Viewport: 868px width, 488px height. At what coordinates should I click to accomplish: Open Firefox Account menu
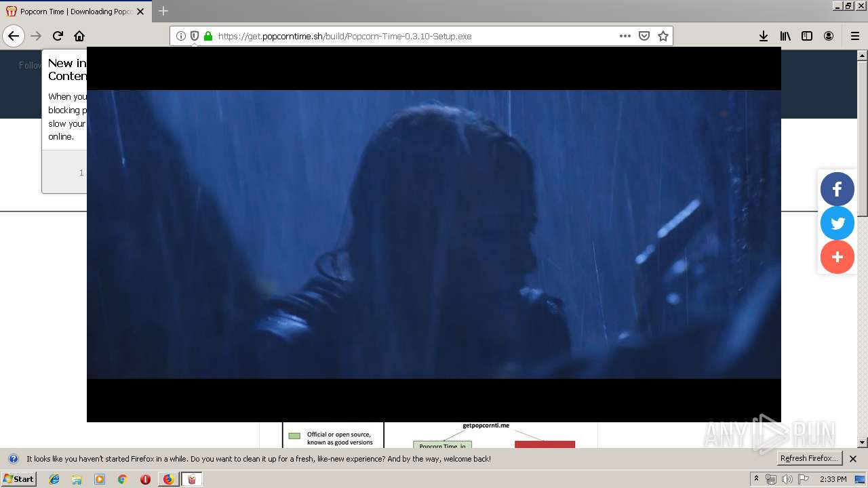pos(829,36)
